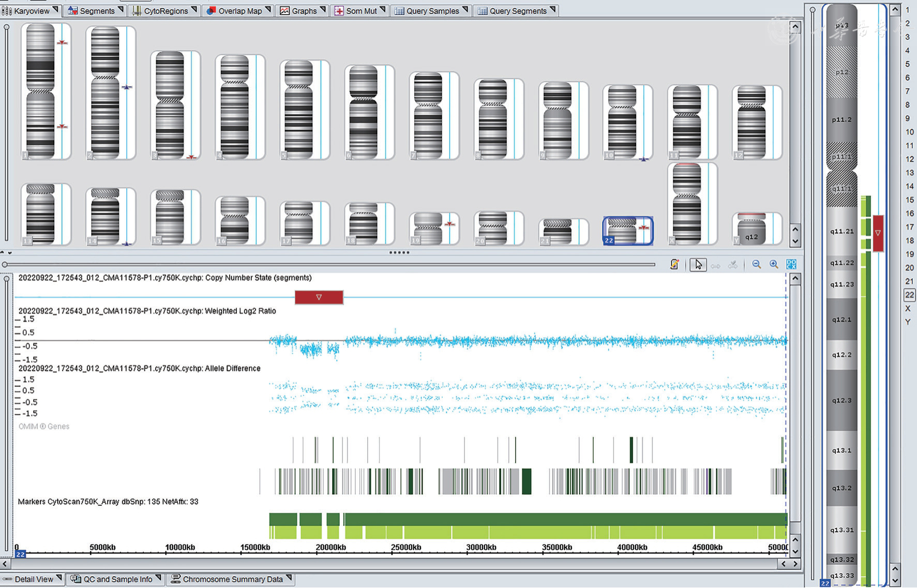Click the detail view horizontal zoom slider handle
This screenshot has height=588, width=917.
coord(5,265)
